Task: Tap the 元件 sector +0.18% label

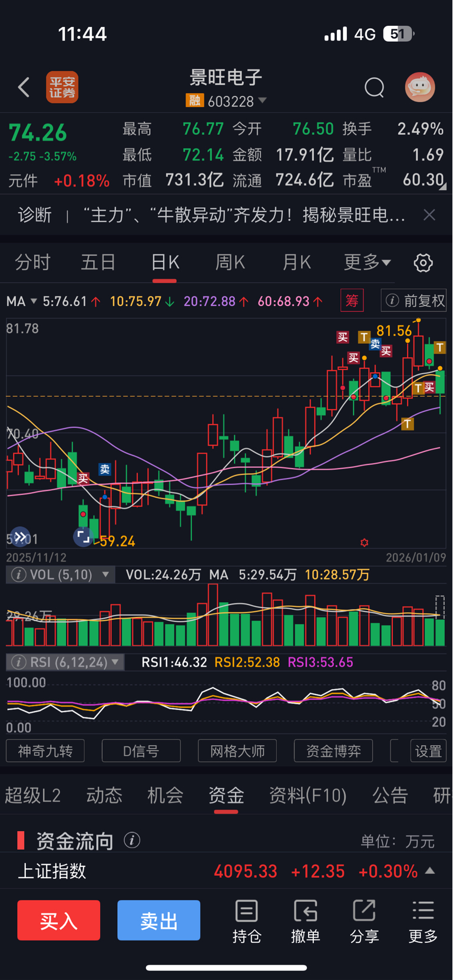Action: coord(58,181)
